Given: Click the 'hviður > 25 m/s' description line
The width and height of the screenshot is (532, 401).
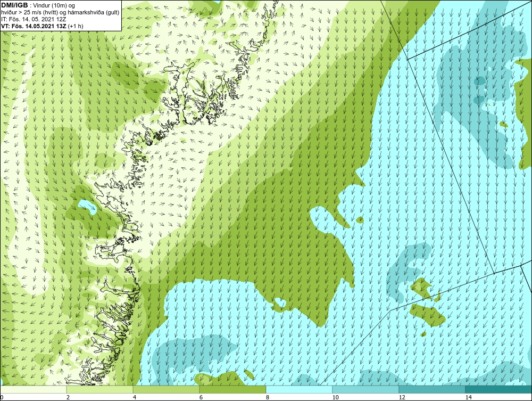Looking at the screenshot, I should (60, 12).
